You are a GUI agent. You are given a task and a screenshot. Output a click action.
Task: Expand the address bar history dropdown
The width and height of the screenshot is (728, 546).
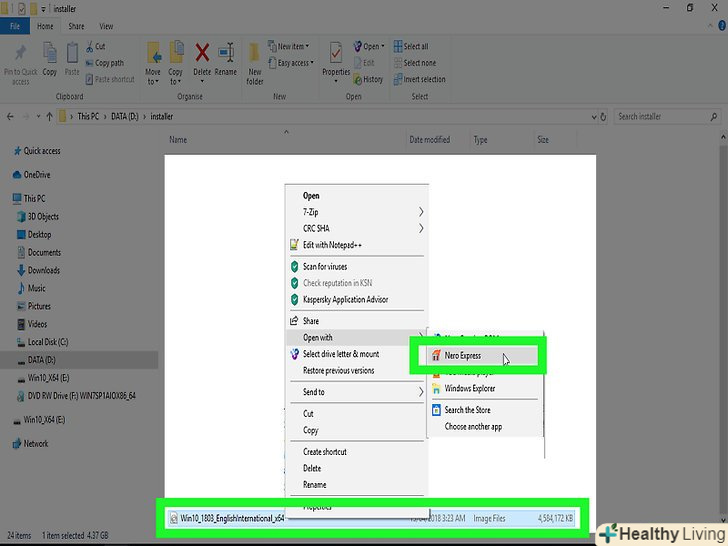594,117
